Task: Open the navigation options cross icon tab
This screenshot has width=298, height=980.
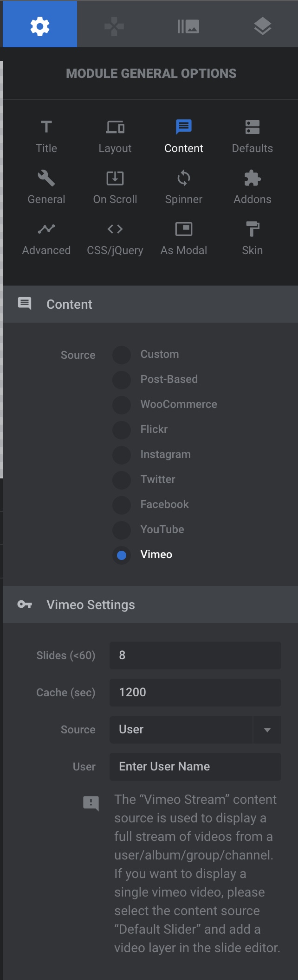Action: click(x=114, y=26)
